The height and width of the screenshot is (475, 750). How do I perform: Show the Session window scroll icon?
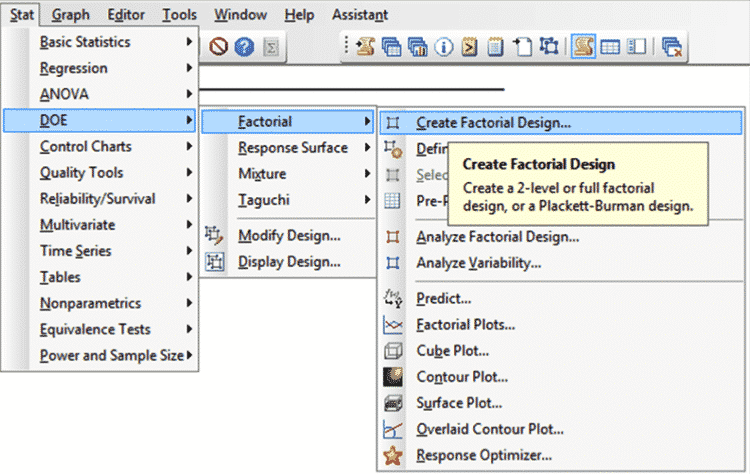[366, 46]
